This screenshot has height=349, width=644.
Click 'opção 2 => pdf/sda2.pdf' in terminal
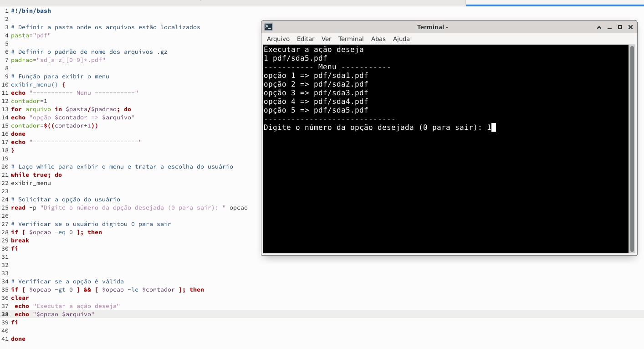[x=316, y=84]
